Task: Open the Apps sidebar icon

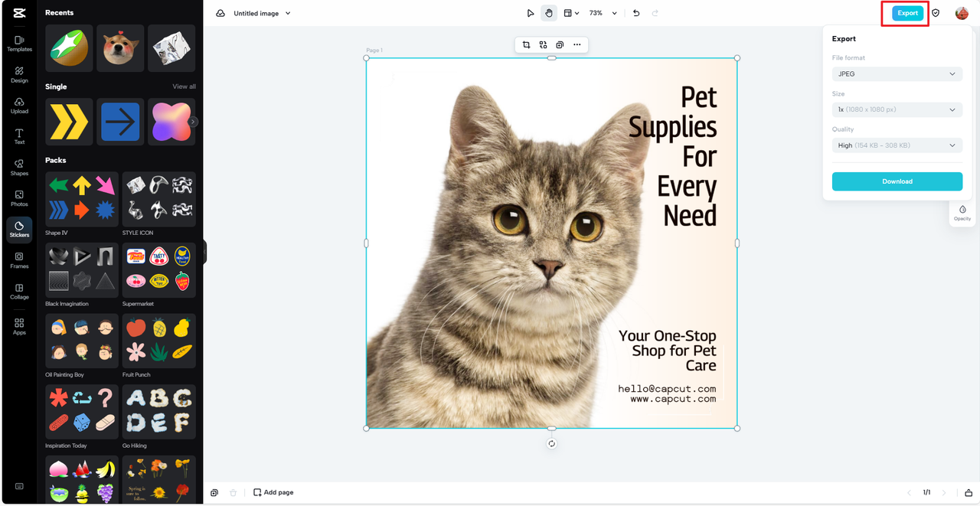Action: pos(19,327)
